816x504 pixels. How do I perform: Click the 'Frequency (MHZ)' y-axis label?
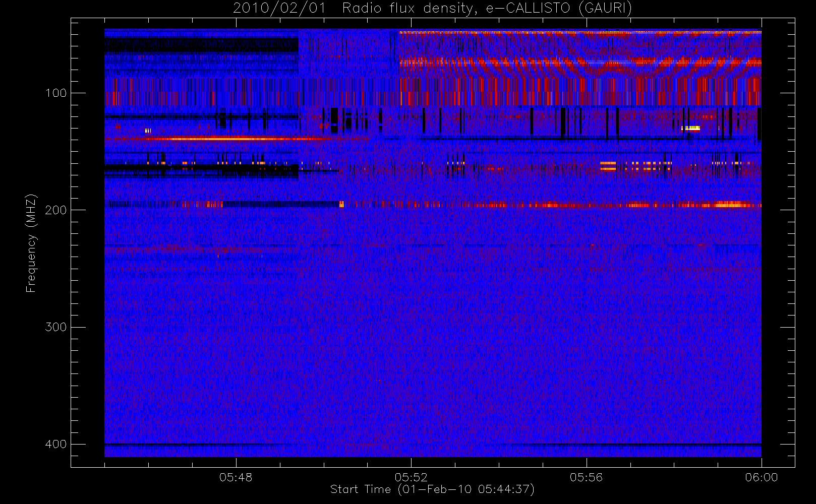[x=31, y=243]
